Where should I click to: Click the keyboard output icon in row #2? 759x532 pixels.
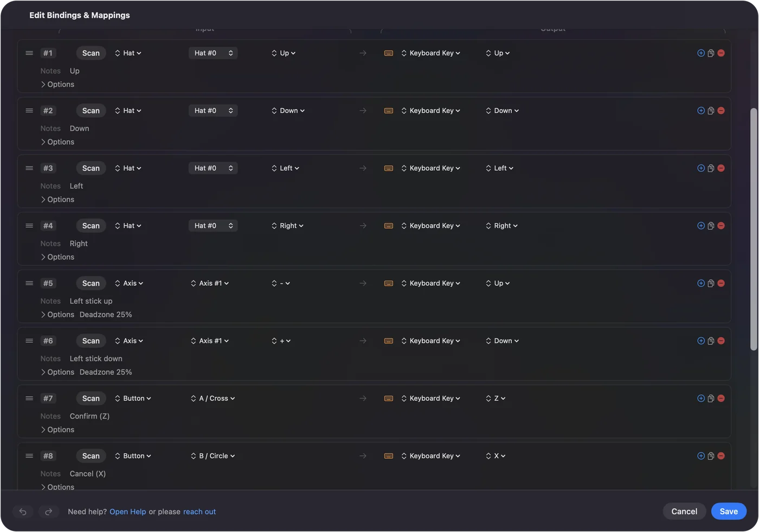[x=389, y=111]
